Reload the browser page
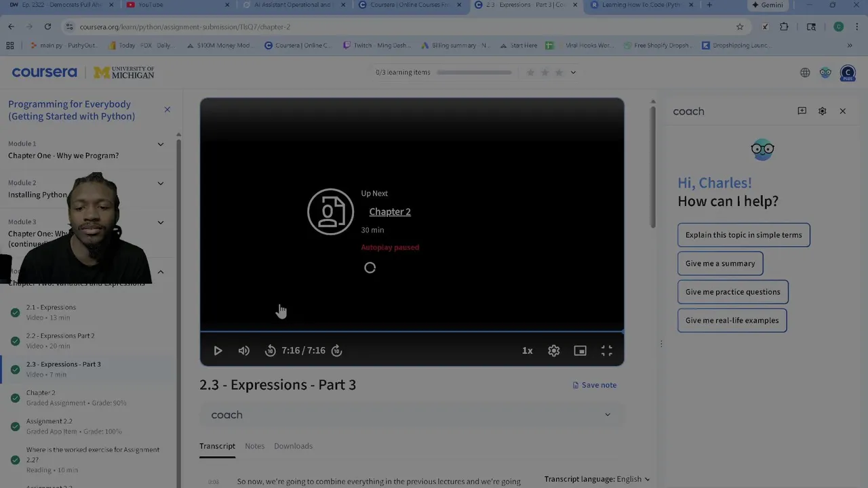 click(47, 26)
